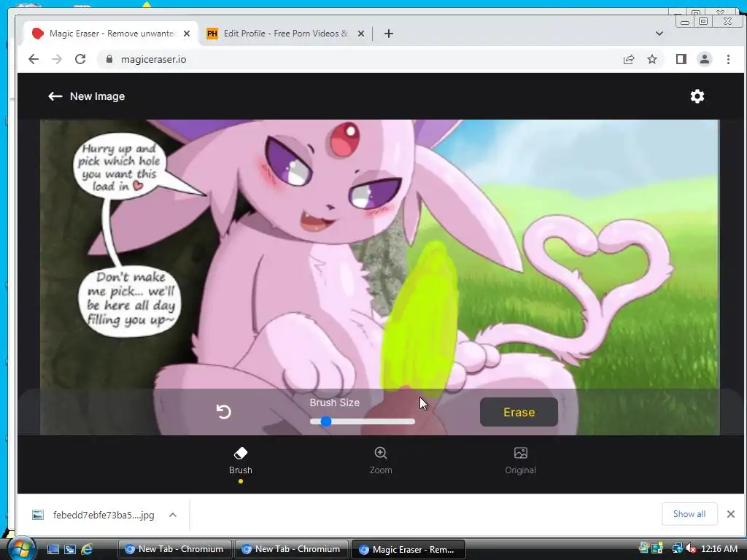Select the Magic Eraser taskbar window button
Screen dimensions: 747x560
click(x=408, y=549)
